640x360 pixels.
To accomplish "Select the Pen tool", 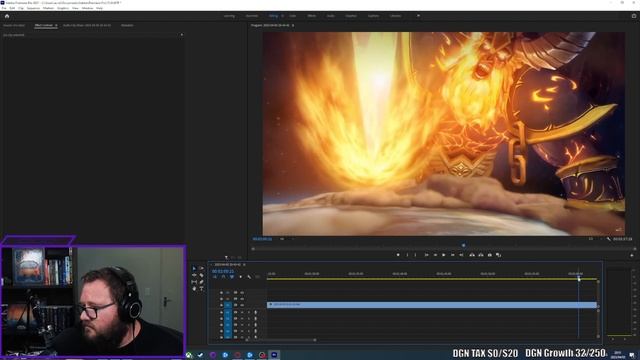I will click(x=201, y=282).
